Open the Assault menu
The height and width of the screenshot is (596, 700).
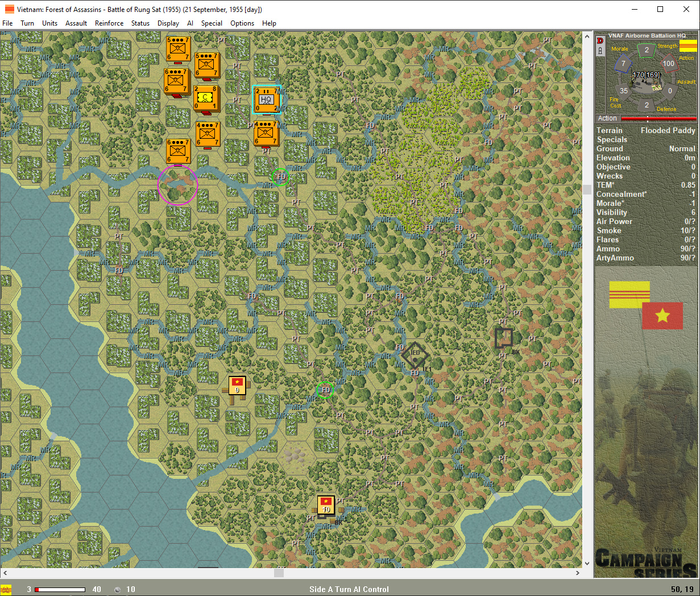pos(76,23)
